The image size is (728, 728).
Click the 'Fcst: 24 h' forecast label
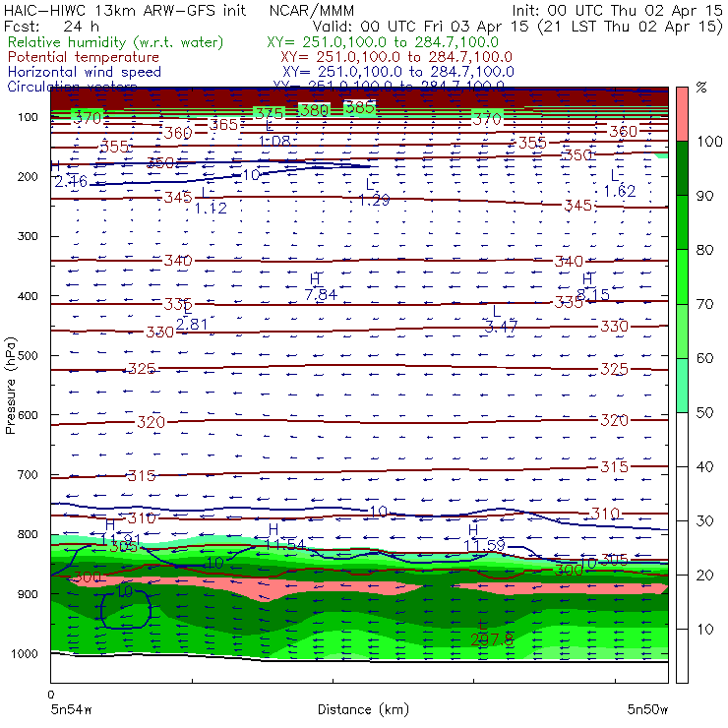(51, 26)
